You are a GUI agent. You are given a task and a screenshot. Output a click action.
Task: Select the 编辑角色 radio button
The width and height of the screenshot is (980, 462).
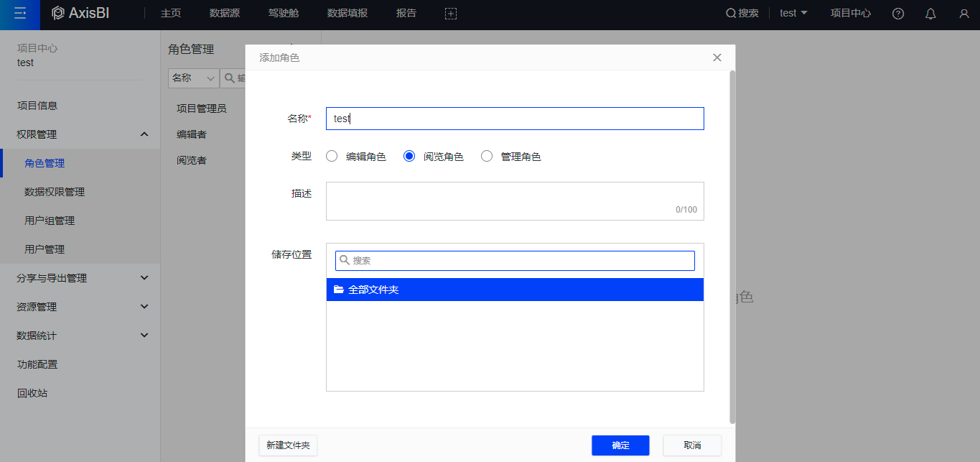click(332, 157)
